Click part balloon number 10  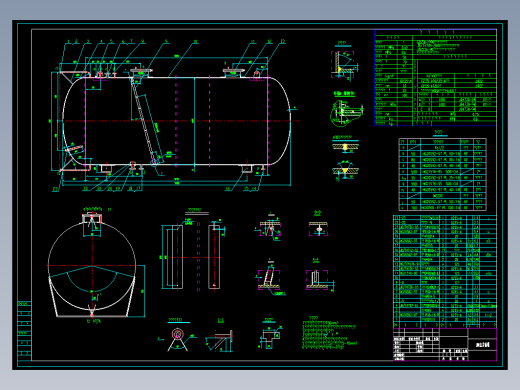[195, 42]
